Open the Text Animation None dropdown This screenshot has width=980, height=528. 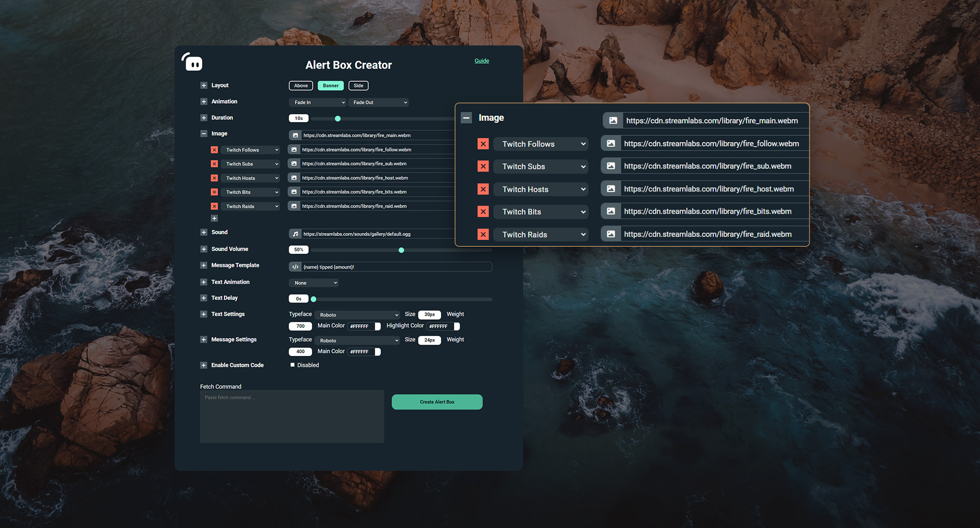[313, 283]
